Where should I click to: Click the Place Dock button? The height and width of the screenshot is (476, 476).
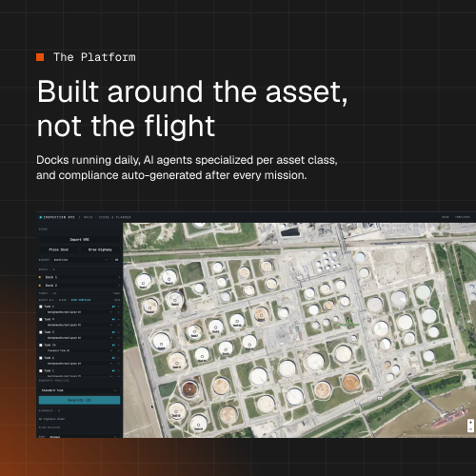click(x=59, y=249)
